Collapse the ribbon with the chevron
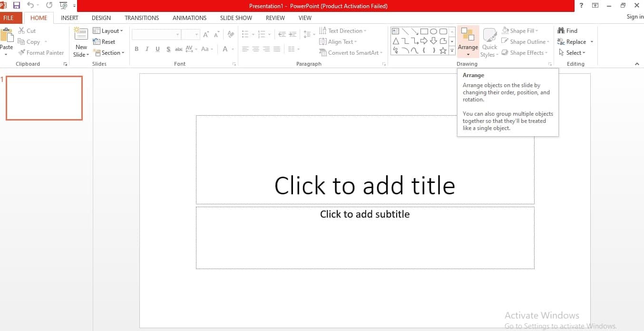644x331 pixels. tap(637, 64)
